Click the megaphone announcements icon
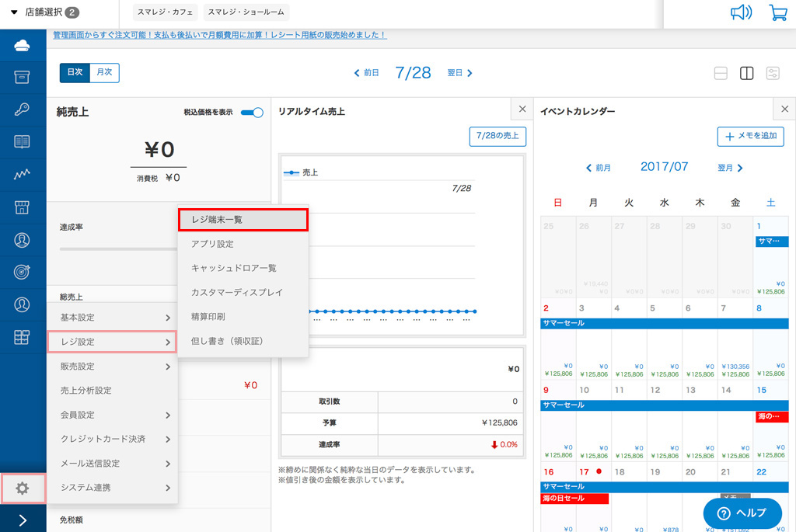 click(x=742, y=12)
